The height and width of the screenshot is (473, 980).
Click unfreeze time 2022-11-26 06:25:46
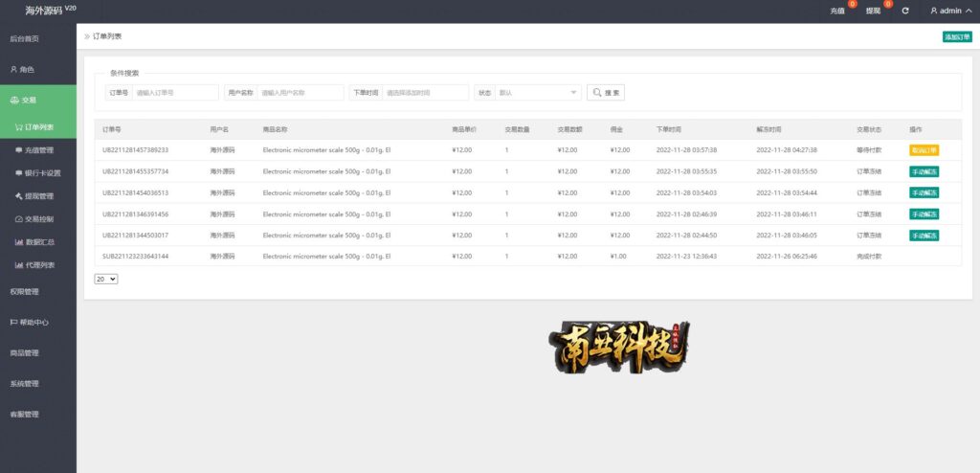pyautogui.click(x=787, y=257)
